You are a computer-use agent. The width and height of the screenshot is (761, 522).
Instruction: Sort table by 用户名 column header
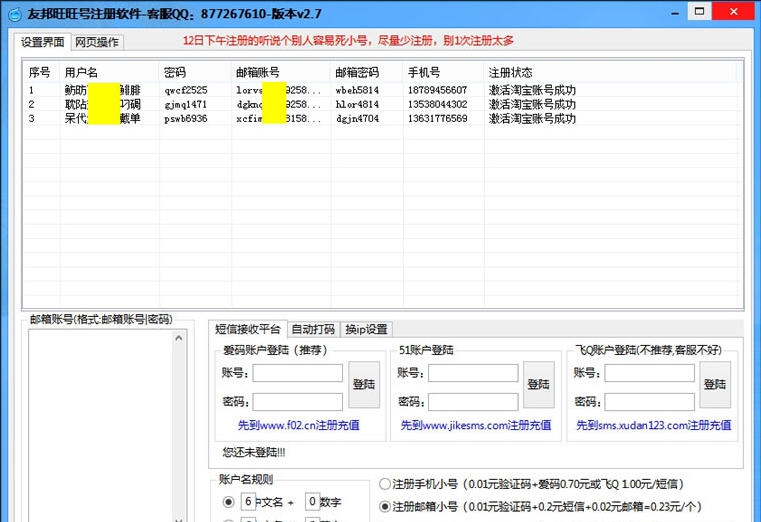click(82, 73)
